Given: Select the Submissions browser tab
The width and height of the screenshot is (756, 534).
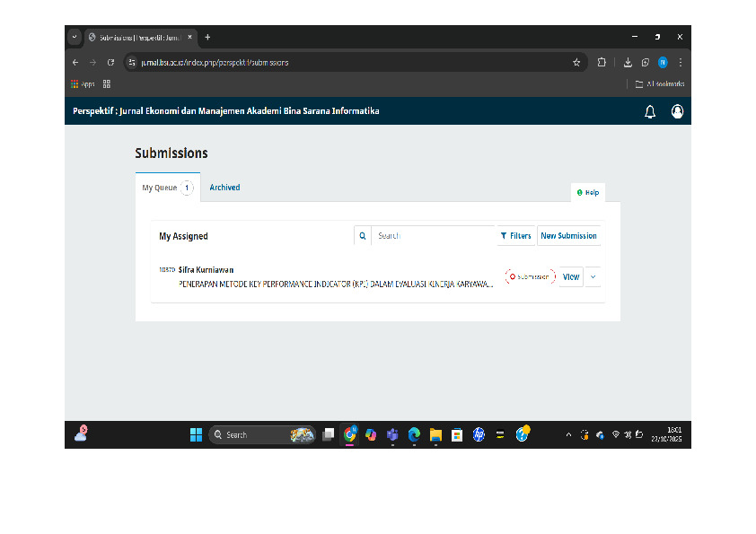Looking at the screenshot, I should 140,37.
